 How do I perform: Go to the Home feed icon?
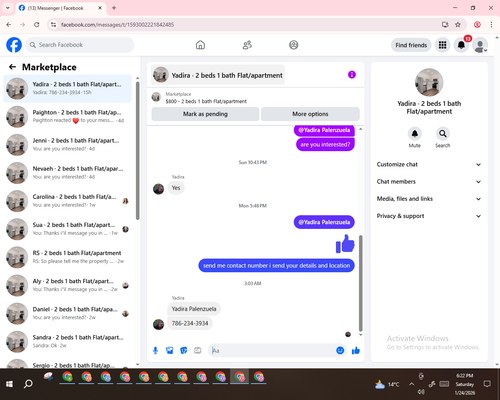coord(200,45)
